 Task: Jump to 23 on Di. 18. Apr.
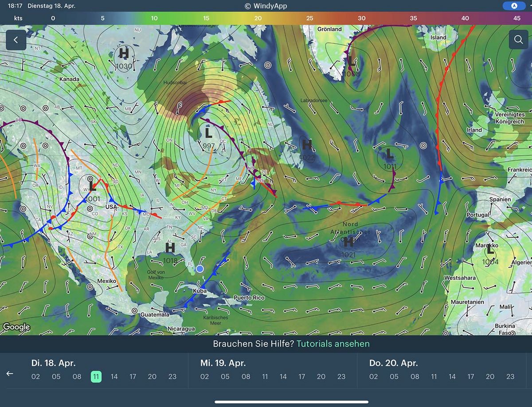coord(172,377)
